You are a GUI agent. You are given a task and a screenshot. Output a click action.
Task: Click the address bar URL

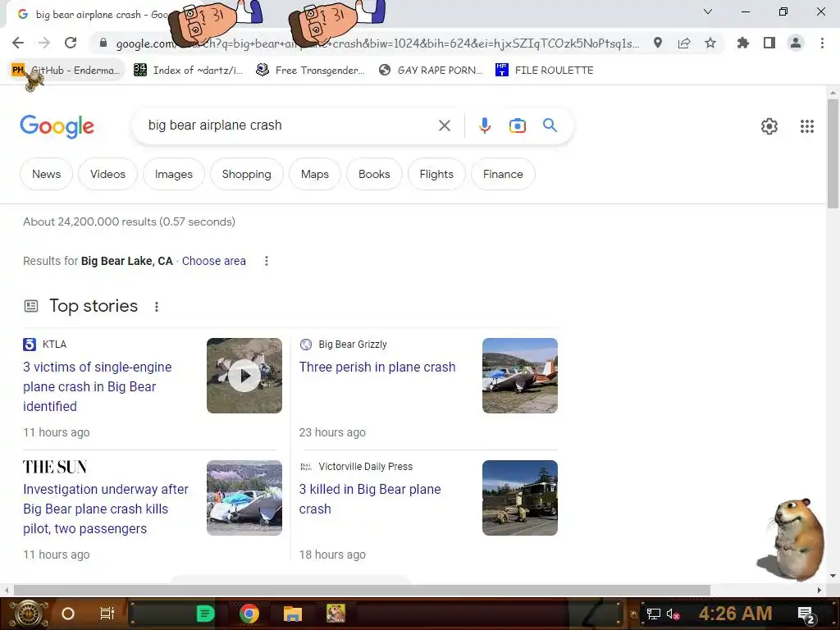click(377, 43)
